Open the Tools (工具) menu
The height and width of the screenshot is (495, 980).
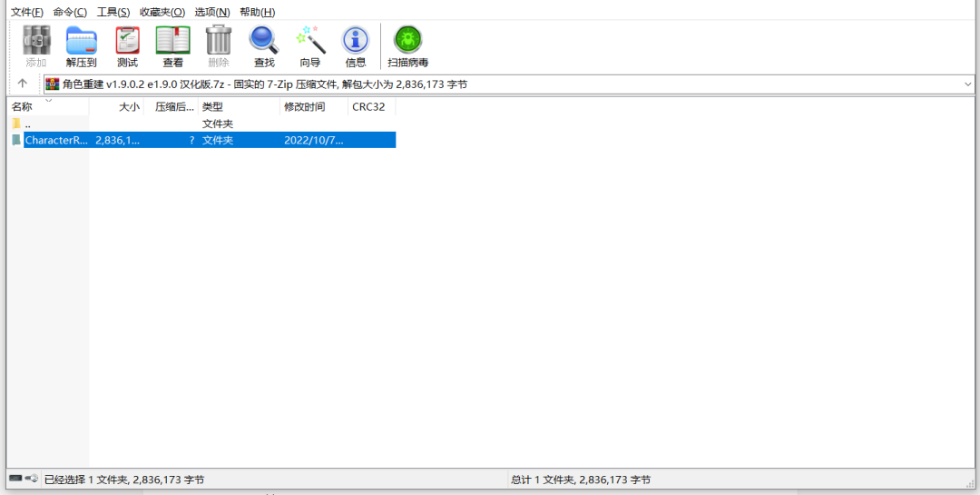(113, 12)
